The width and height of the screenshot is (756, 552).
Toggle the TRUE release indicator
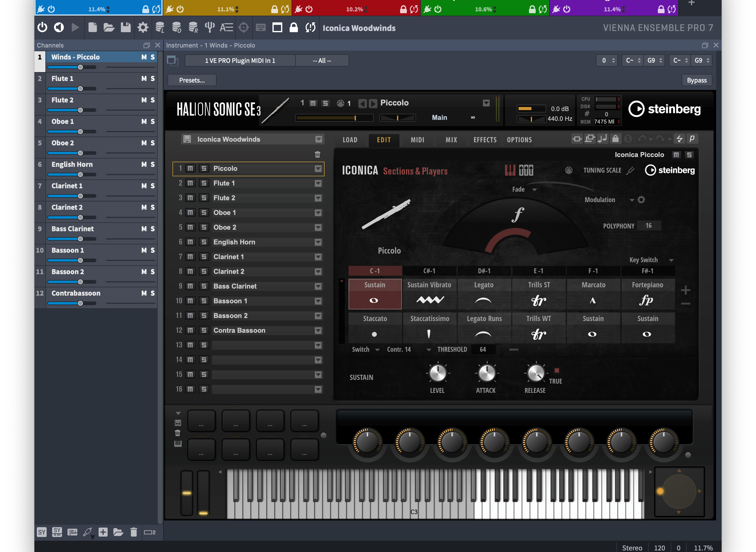point(557,370)
